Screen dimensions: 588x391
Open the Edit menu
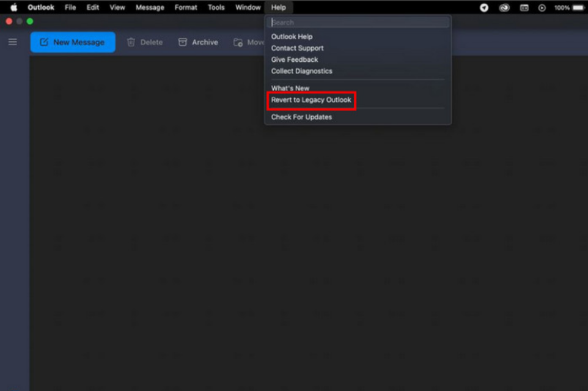pos(93,7)
